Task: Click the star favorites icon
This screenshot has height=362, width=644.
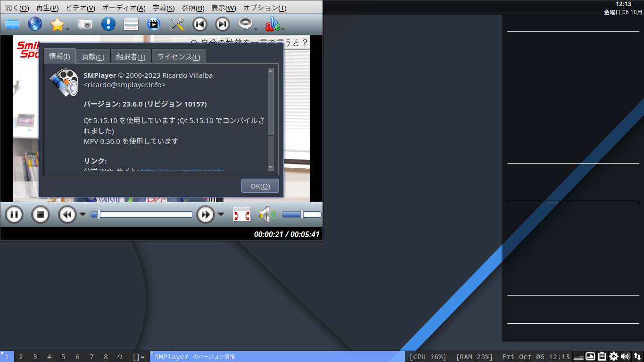Action: pyautogui.click(x=57, y=24)
